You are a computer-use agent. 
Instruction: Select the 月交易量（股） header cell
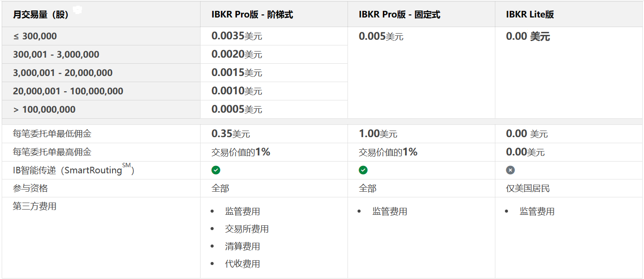101,14
